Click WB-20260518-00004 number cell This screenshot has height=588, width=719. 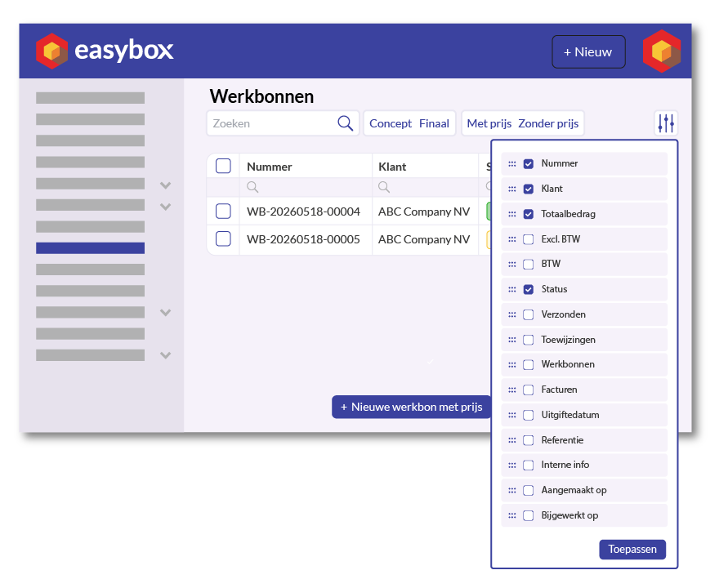(x=303, y=212)
